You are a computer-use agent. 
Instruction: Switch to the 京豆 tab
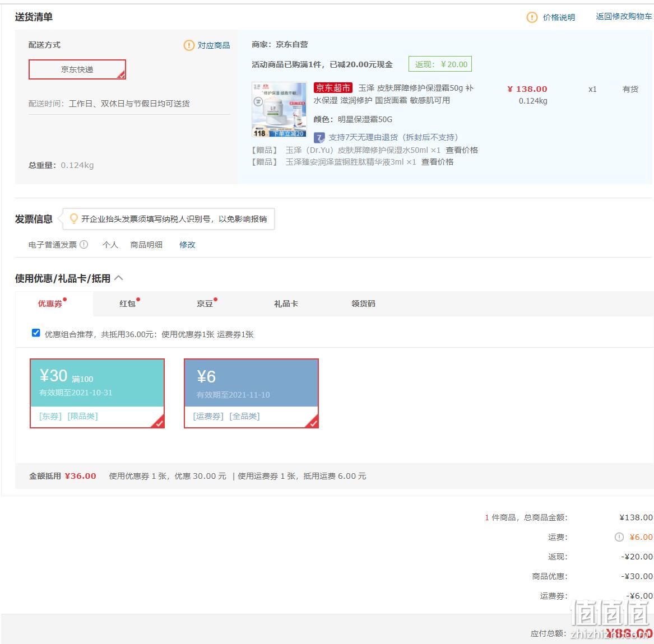point(205,304)
